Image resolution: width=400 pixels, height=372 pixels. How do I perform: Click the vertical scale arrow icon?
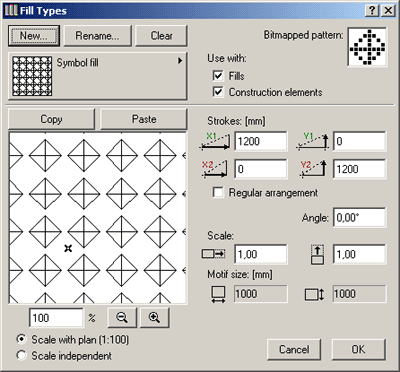tap(317, 255)
